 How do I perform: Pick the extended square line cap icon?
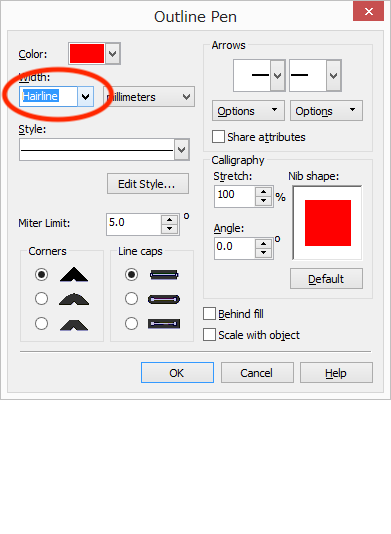[164, 324]
